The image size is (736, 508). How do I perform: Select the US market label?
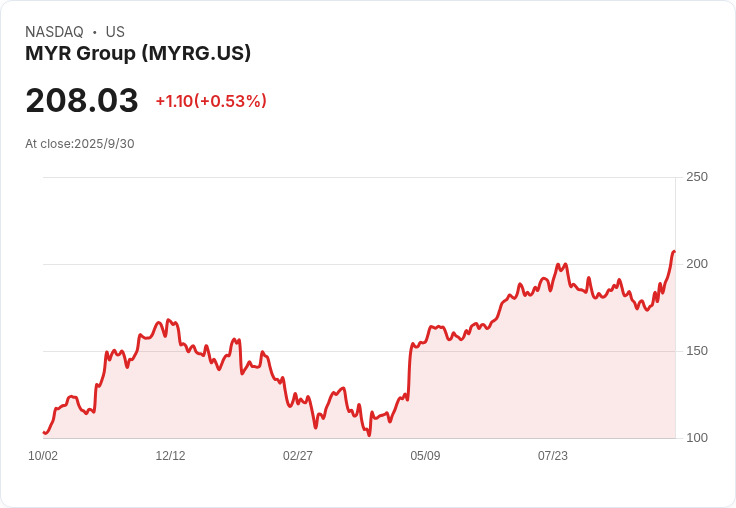pyautogui.click(x=115, y=32)
